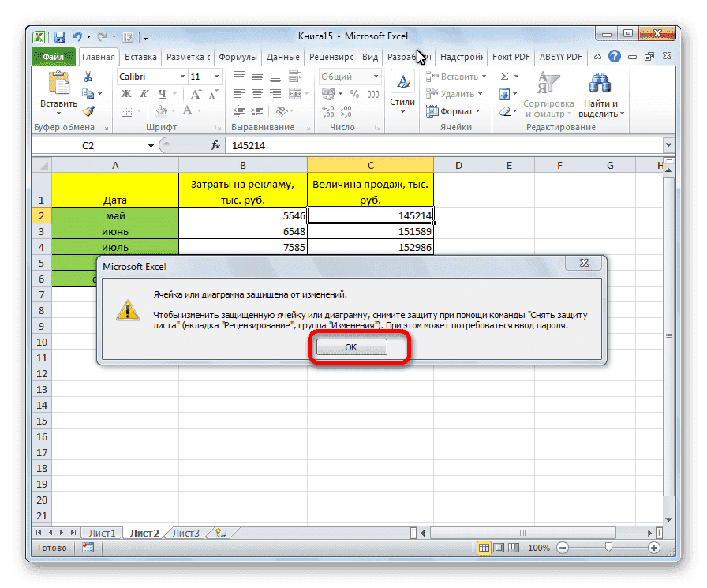Click the Save icon on quick access toolbar
Viewport: 707px width, 588px height.
tap(60, 36)
